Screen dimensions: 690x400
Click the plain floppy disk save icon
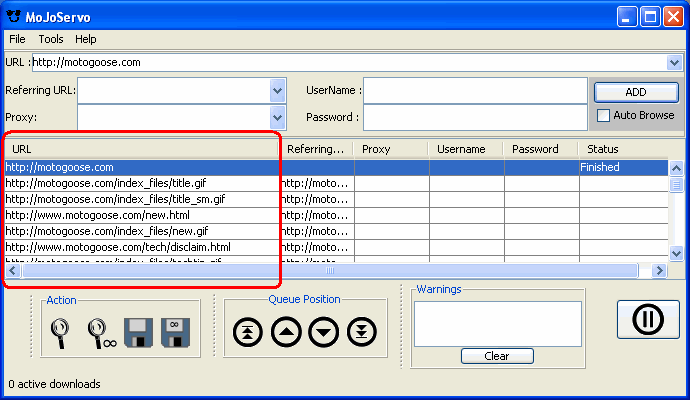click(138, 331)
